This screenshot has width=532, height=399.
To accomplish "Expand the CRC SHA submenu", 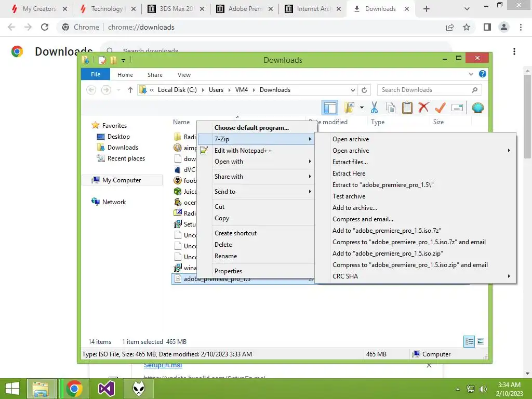I will point(416,276).
